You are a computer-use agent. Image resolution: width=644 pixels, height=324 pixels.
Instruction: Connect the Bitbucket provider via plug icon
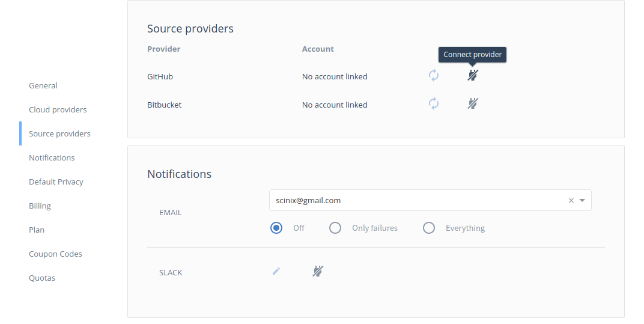473,104
